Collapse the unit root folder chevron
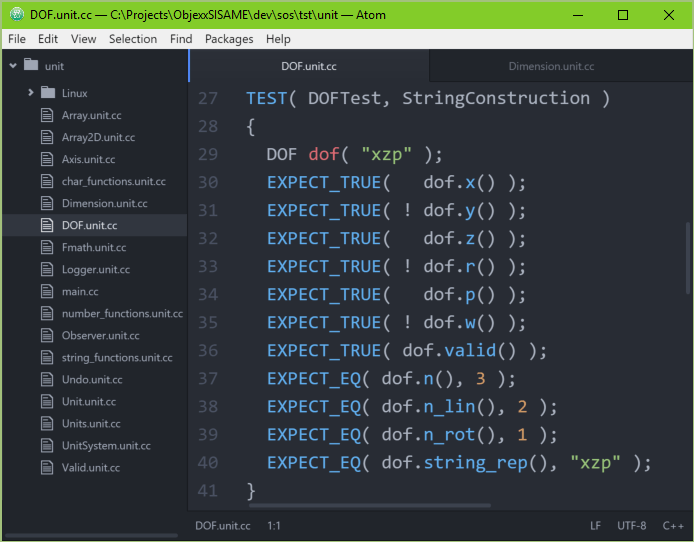Image resolution: width=694 pixels, height=542 pixels. click(x=13, y=65)
